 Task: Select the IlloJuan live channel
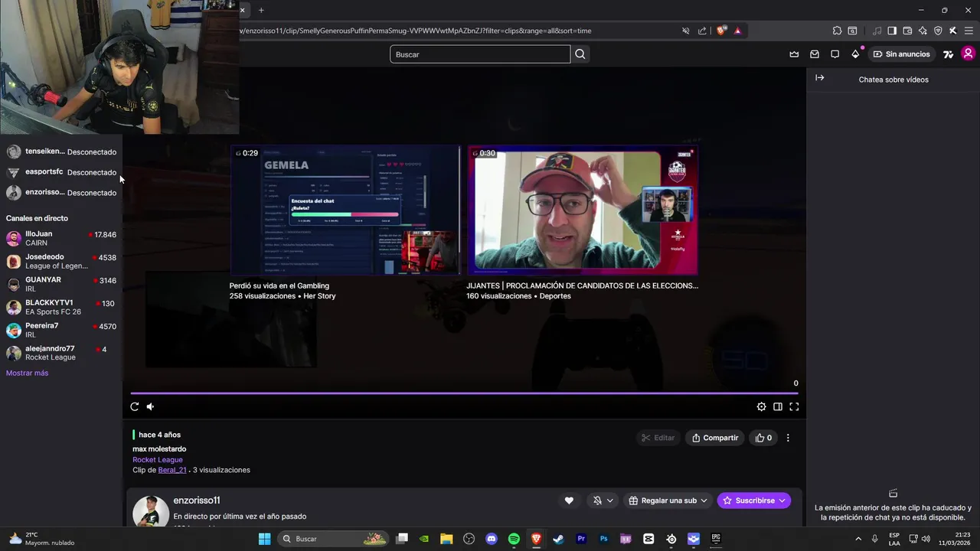click(x=61, y=238)
